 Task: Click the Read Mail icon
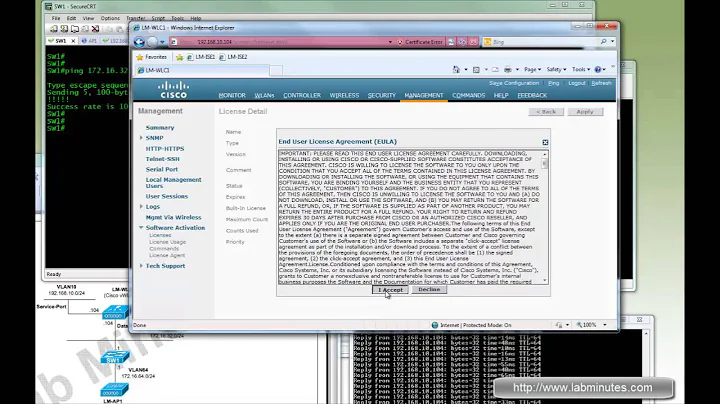click(x=495, y=70)
